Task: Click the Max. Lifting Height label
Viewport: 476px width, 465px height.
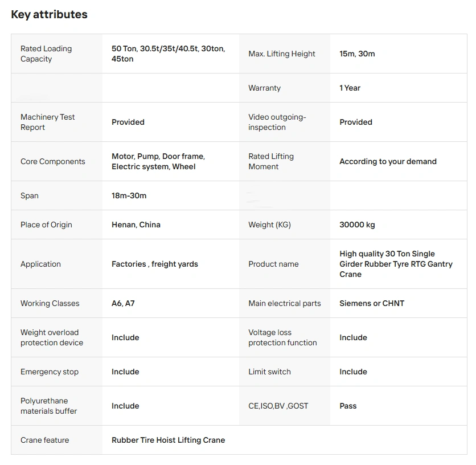Action: [x=281, y=54]
